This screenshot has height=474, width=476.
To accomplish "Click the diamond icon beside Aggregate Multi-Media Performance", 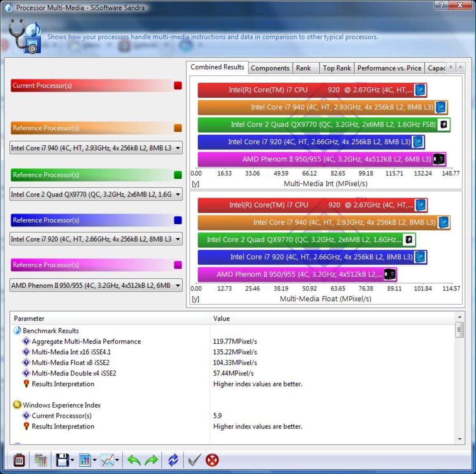I will pyautogui.click(x=26, y=341).
